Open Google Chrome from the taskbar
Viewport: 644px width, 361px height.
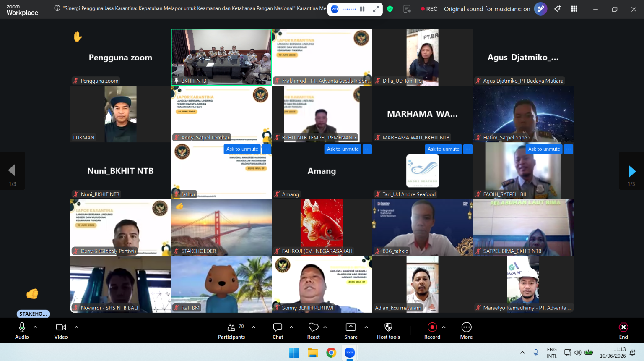331,353
